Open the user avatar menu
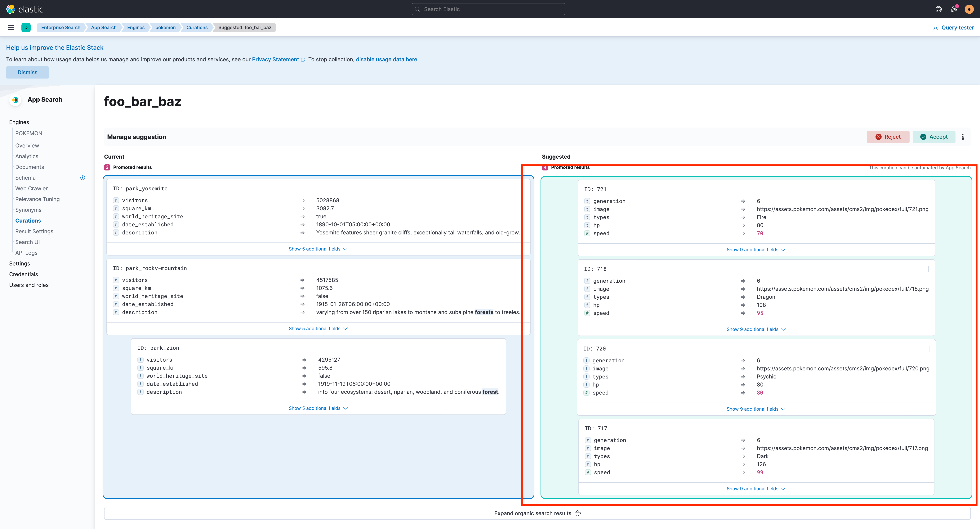The height and width of the screenshot is (529, 980). [x=969, y=9]
